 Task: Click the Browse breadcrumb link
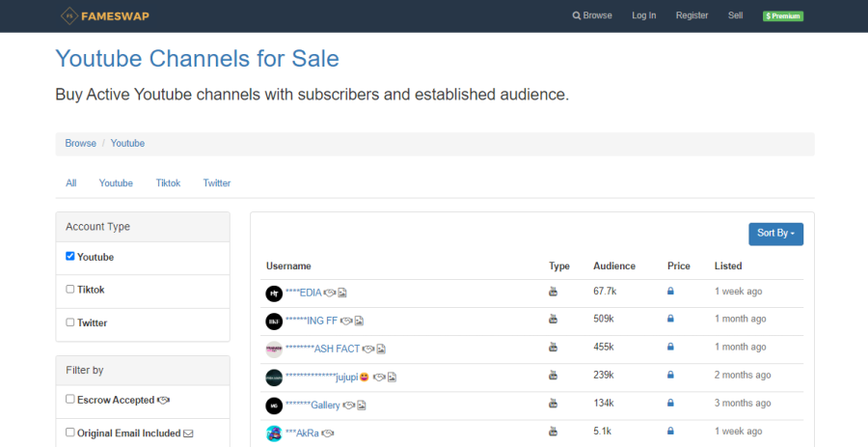(x=81, y=143)
